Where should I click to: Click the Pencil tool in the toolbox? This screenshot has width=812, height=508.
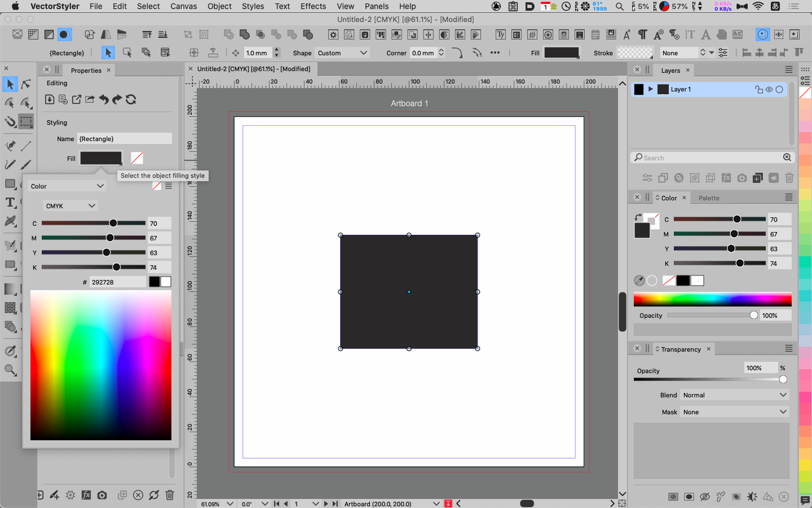click(10, 165)
